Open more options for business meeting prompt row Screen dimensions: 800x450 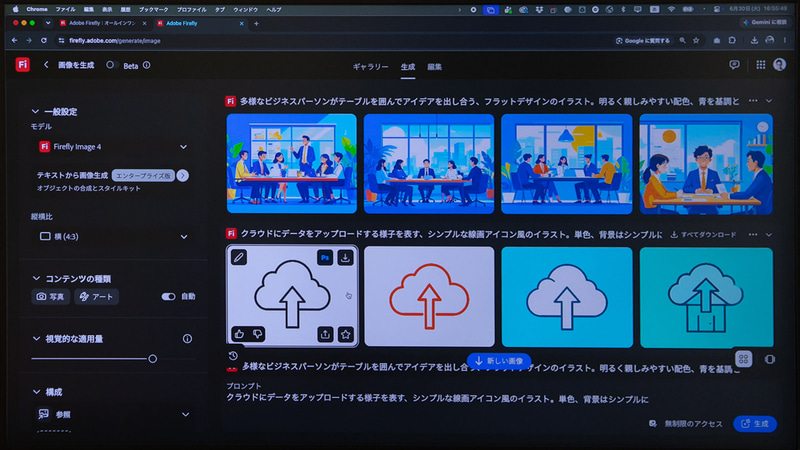tap(753, 101)
